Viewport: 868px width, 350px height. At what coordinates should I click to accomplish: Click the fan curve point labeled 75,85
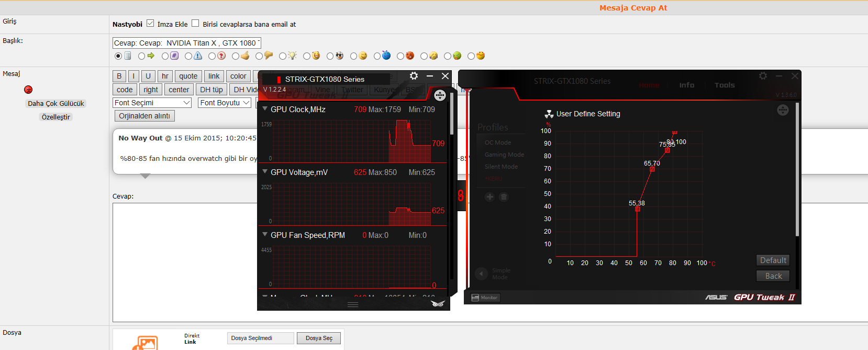667,150
